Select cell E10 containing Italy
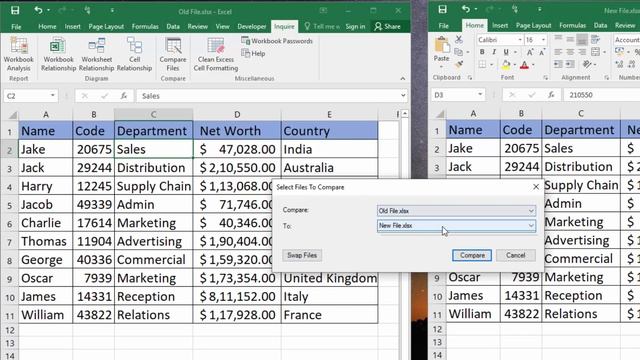Image resolution: width=640 pixels, height=360 pixels. pos(329,296)
